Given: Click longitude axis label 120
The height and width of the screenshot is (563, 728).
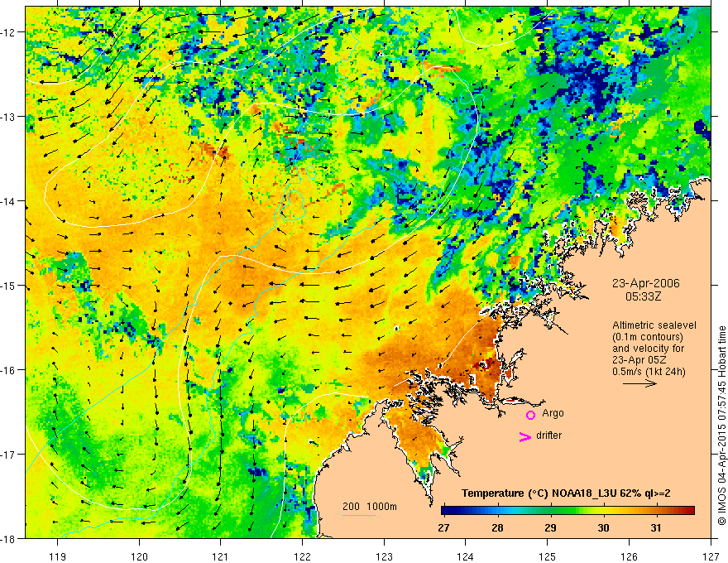Looking at the screenshot, I should (139, 556).
